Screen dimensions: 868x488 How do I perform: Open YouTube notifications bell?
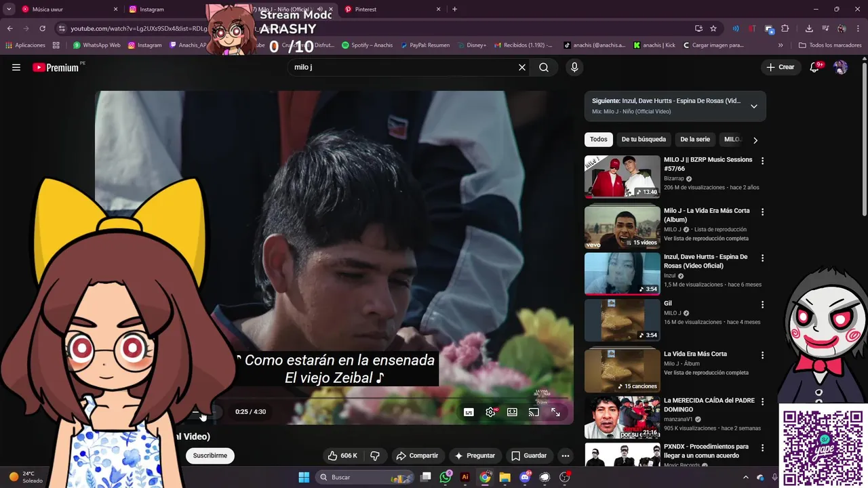(x=815, y=67)
